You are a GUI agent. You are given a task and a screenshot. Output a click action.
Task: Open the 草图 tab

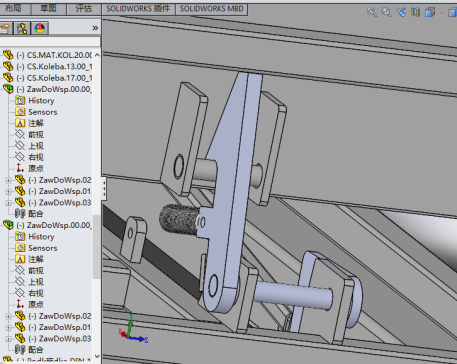coord(49,8)
